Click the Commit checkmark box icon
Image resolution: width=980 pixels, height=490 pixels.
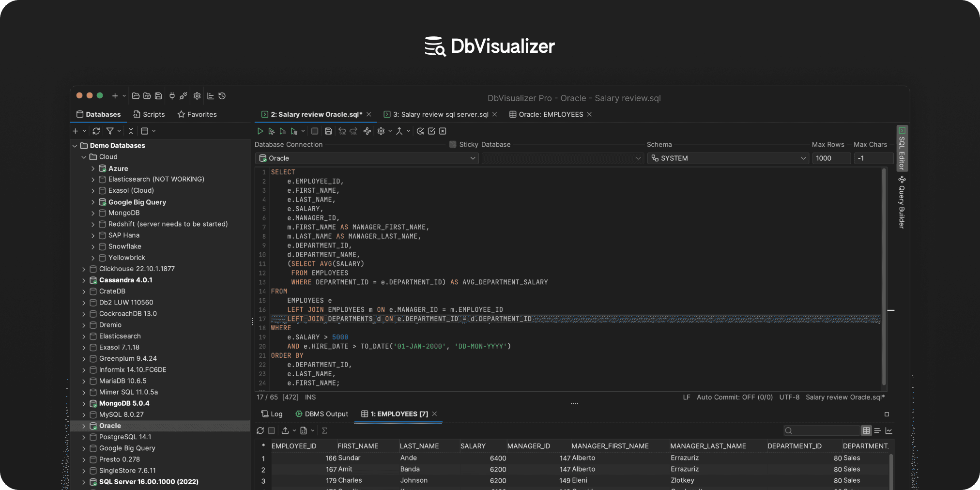tap(431, 131)
